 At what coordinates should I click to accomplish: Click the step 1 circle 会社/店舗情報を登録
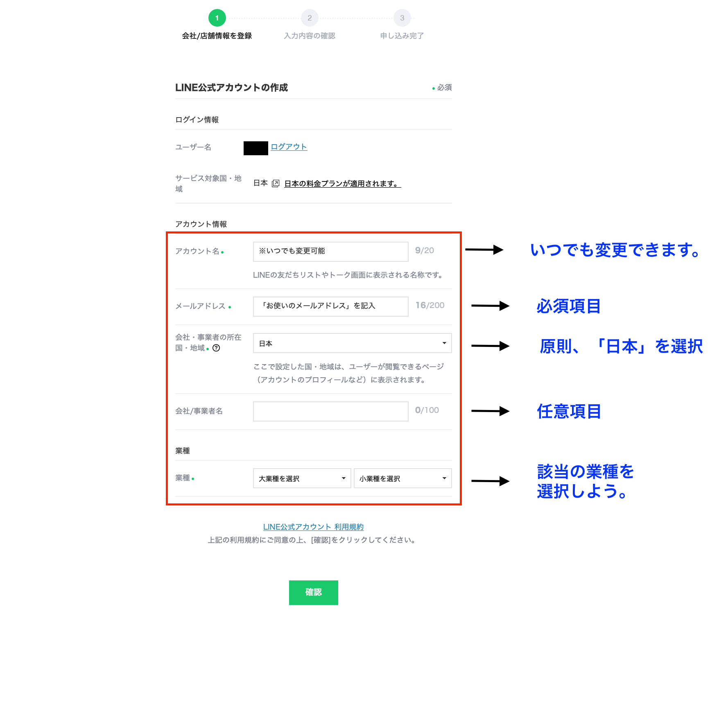[x=217, y=18]
